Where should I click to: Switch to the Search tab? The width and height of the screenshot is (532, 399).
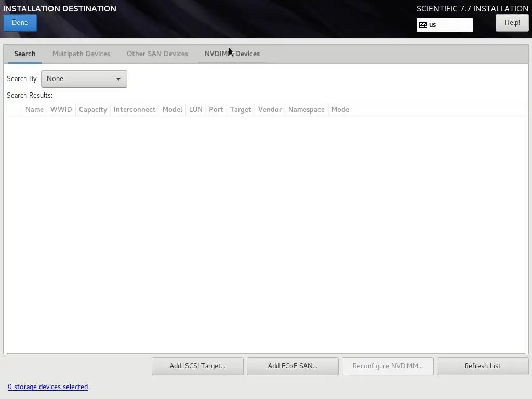coord(25,54)
